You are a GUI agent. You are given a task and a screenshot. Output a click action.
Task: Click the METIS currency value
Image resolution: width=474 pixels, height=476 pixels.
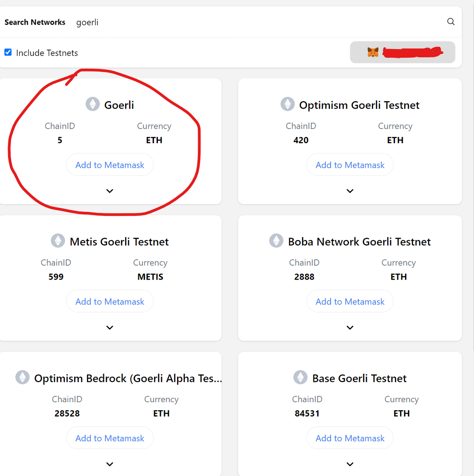[x=150, y=277]
